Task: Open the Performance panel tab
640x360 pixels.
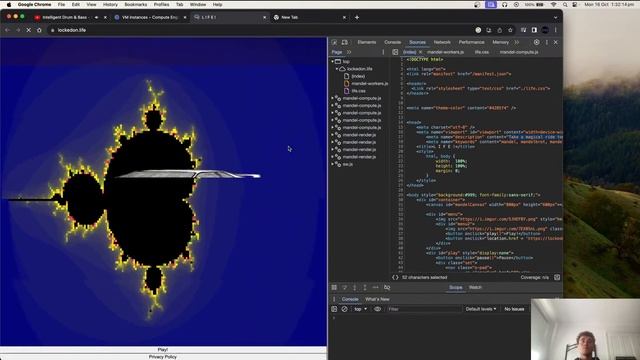Action: point(471,42)
